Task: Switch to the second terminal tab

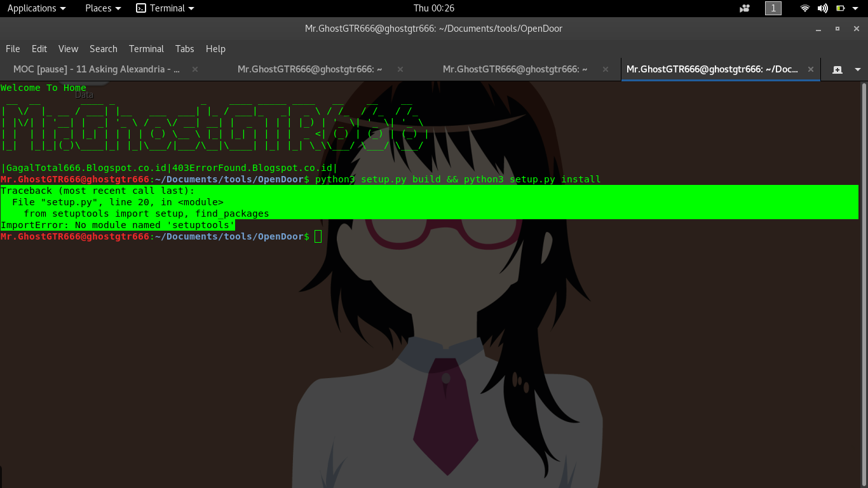Action: pyautogui.click(x=310, y=69)
